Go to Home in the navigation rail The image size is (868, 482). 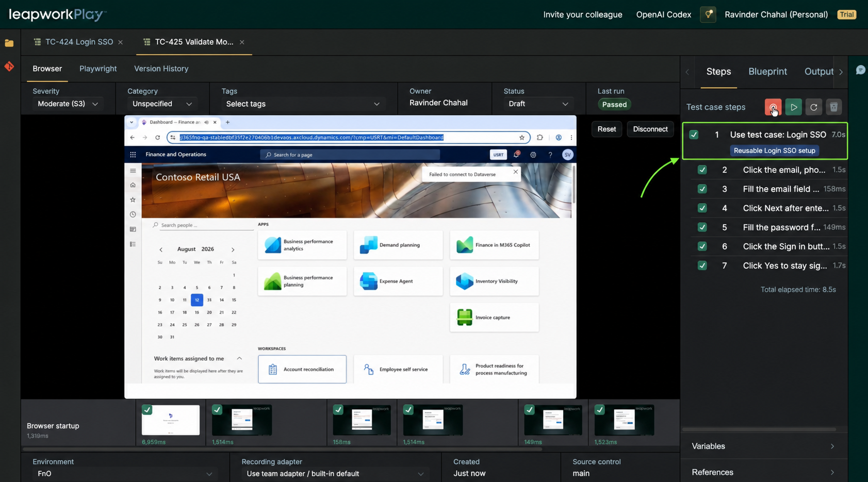pyautogui.click(x=133, y=185)
